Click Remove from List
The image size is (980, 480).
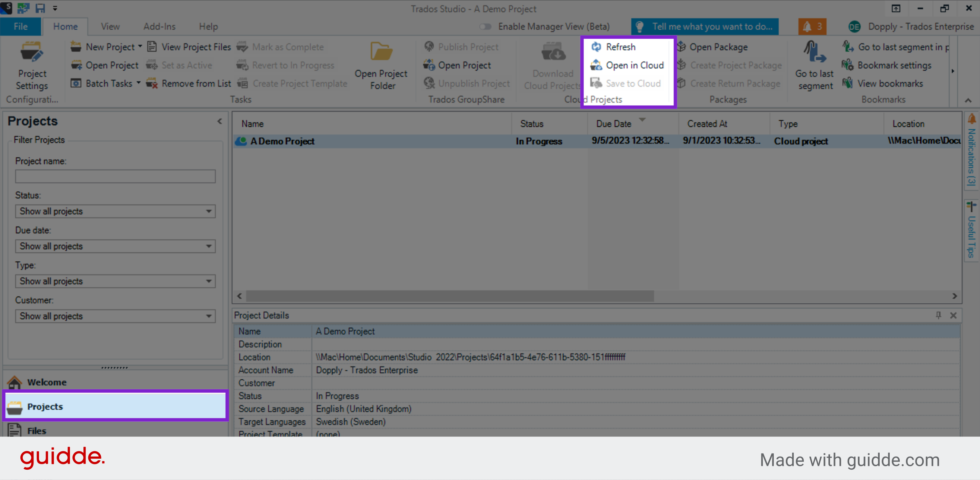click(189, 83)
